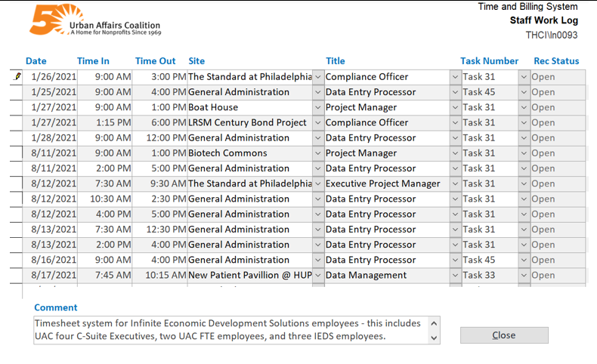Click inside the Comment text box
The height and width of the screenshot is (364, 597).
pos(230,330)
